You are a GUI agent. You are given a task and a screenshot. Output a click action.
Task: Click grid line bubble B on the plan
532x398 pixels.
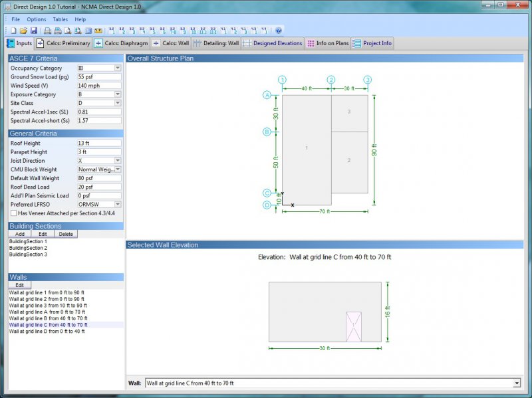point(267,132)
